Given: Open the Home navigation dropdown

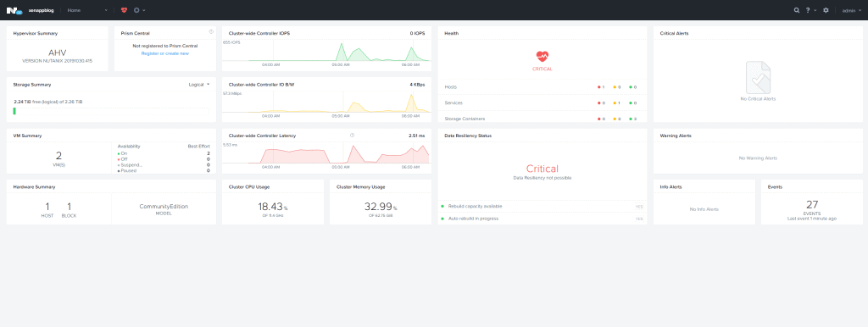Looking at the screenshot, I should [87, 10].
